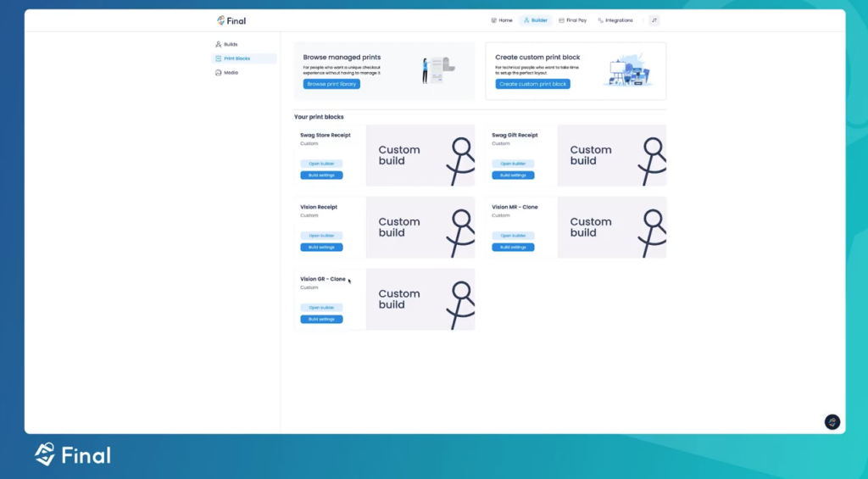The height and width of the screenshot is (479, 868).
Task: Open Integrations in the top navigation
Action: 615,20
